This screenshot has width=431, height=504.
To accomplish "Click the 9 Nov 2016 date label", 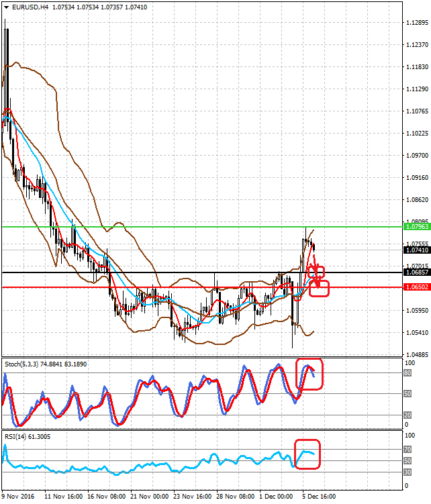I will (17, 497).
